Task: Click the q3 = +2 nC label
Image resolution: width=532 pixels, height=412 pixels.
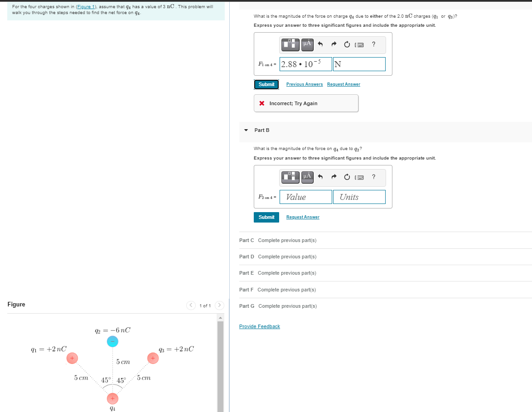Action: tap(176, 349)
